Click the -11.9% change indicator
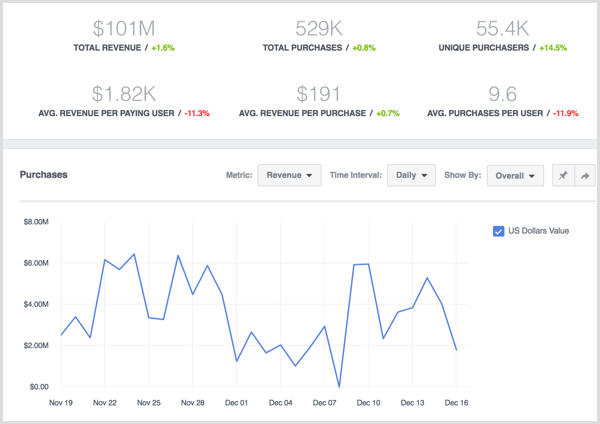The width and height of the screenshot is (600, 424). [x=566, y=113]
